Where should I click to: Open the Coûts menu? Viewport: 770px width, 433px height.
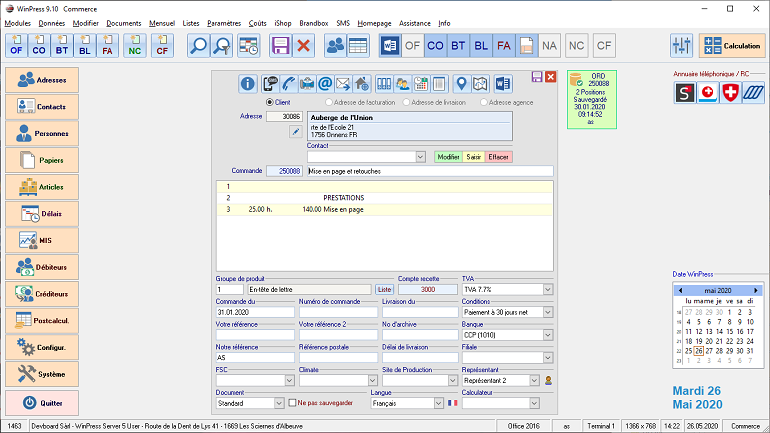click(257, 23)
